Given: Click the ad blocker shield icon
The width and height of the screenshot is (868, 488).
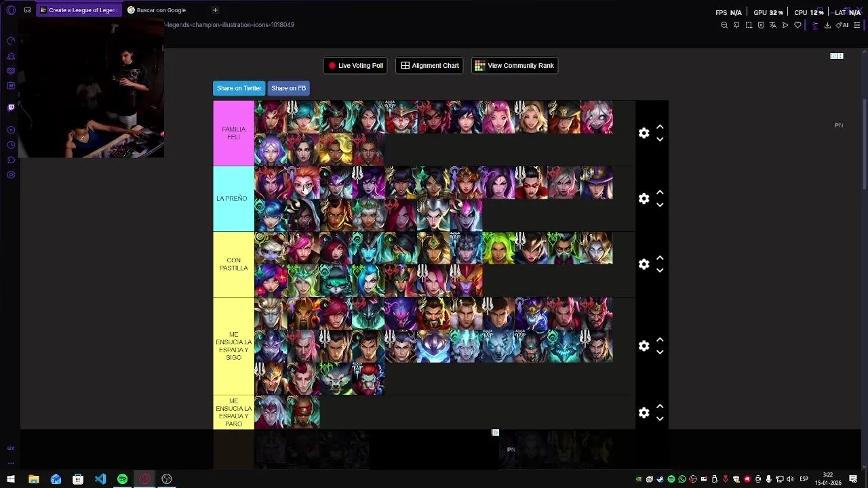Looking at the screenshot, I should click(761, 25).
